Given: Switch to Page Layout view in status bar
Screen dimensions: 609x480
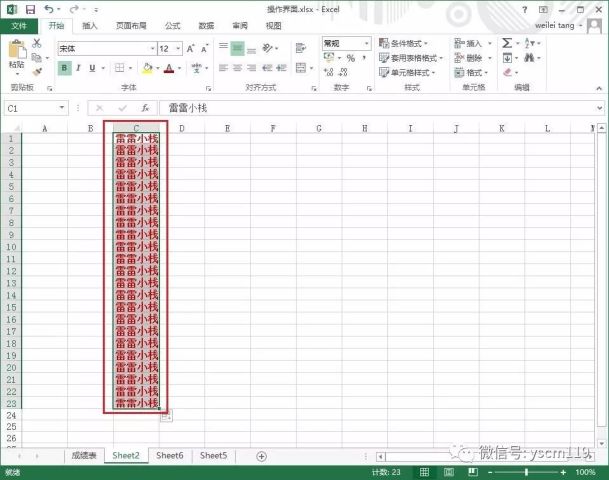Looking at the screenshot, I should pos(449,472).
